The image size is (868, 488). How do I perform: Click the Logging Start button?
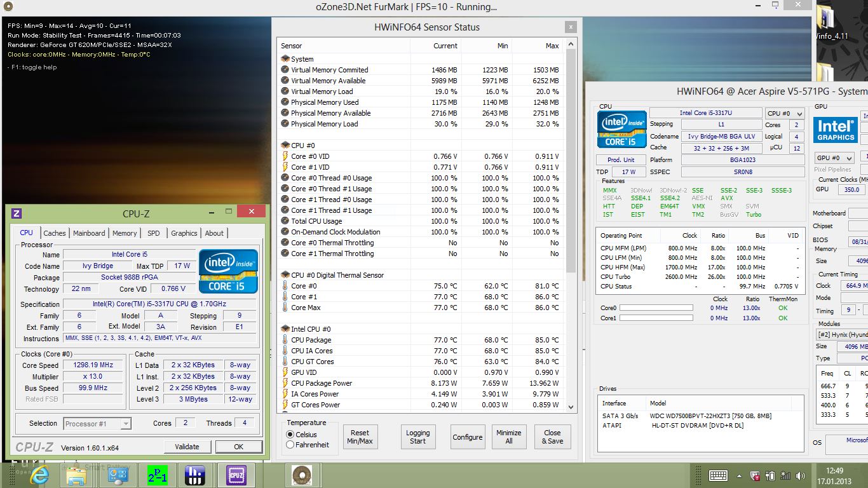417,437
